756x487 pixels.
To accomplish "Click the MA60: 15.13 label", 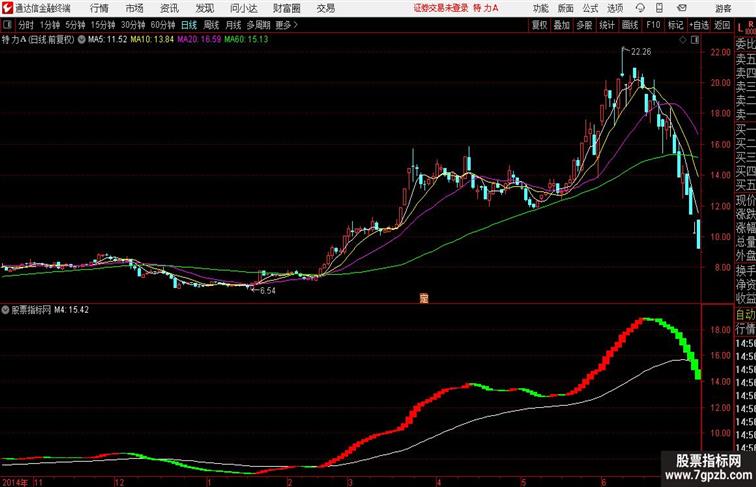I will pos(246,40).
